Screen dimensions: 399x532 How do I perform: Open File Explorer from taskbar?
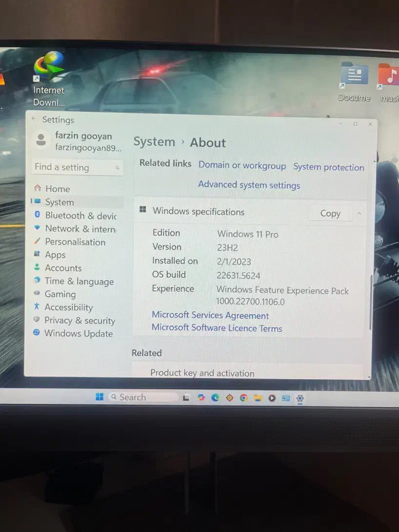click(258, 398)
